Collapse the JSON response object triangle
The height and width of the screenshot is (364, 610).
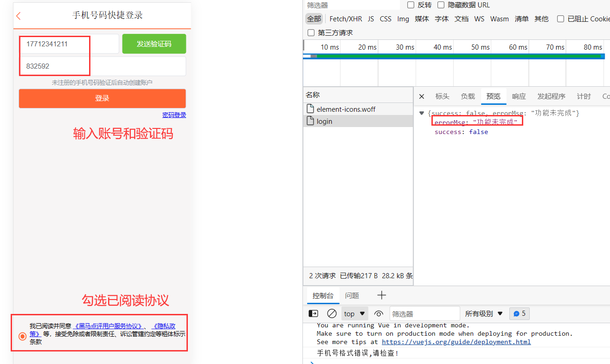click(421, 113)
